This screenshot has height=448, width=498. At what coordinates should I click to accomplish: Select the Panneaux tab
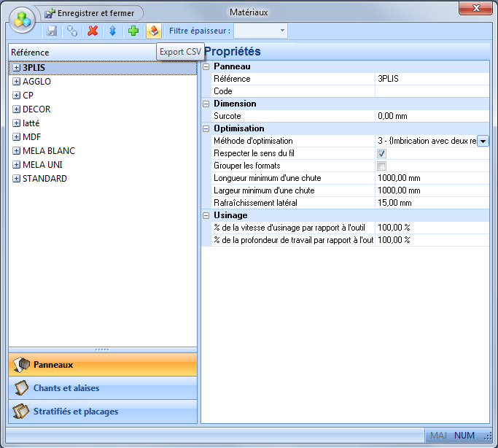103,365
